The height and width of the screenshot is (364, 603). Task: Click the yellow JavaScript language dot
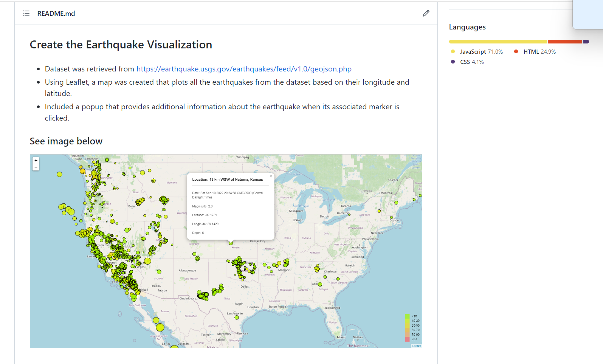click(453, 51)
